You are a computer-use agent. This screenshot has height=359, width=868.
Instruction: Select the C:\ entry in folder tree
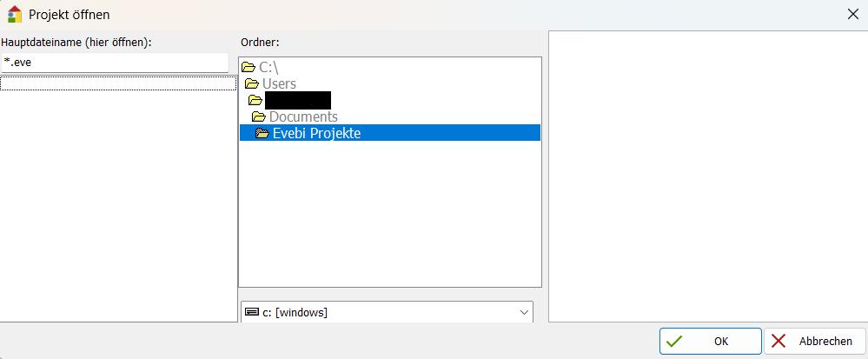(268, 67)
